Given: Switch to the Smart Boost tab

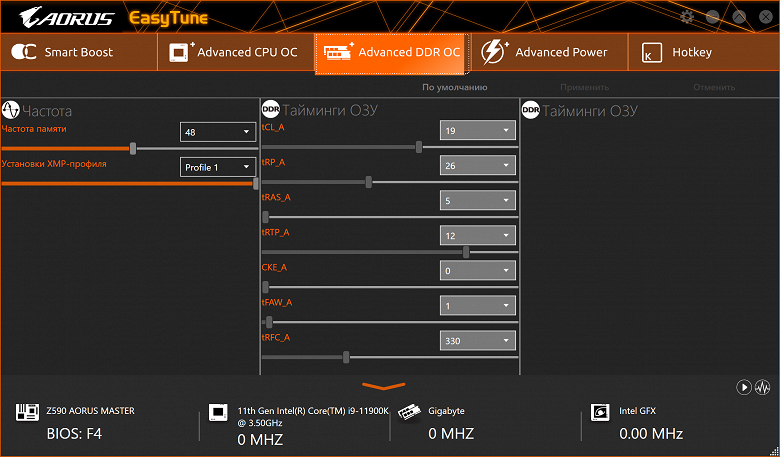Looking at the screenshot, I should coord(79,52).
